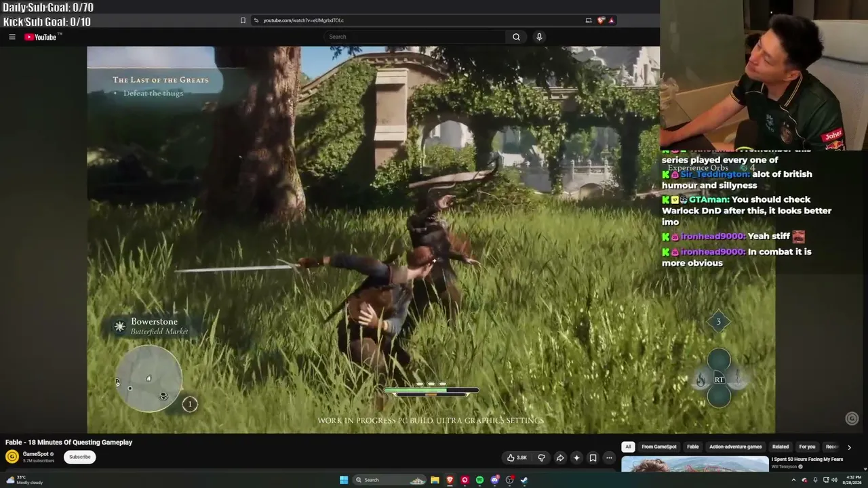The width and height of the screenshot is (868, 488).
Task: Start voice search with the microphone icon
Action: pyautogui.click(x=539, y=37)
